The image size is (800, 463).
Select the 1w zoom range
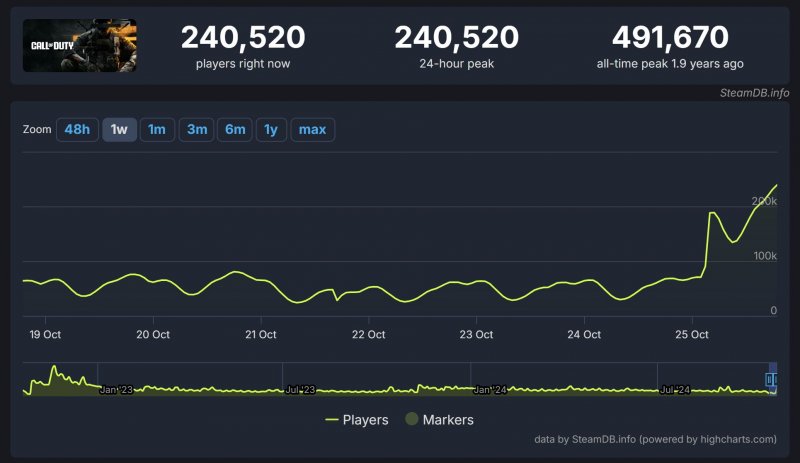click(119, 130)
